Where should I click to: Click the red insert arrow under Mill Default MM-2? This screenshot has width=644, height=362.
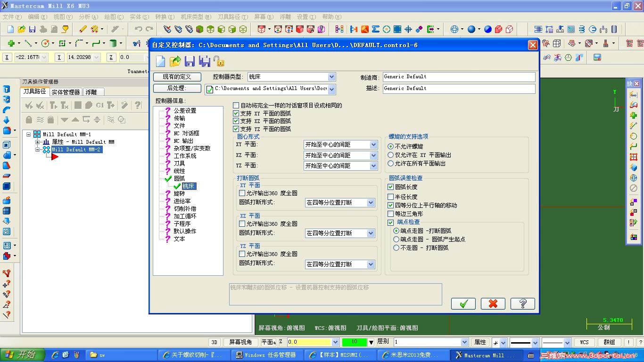(55, 157)
